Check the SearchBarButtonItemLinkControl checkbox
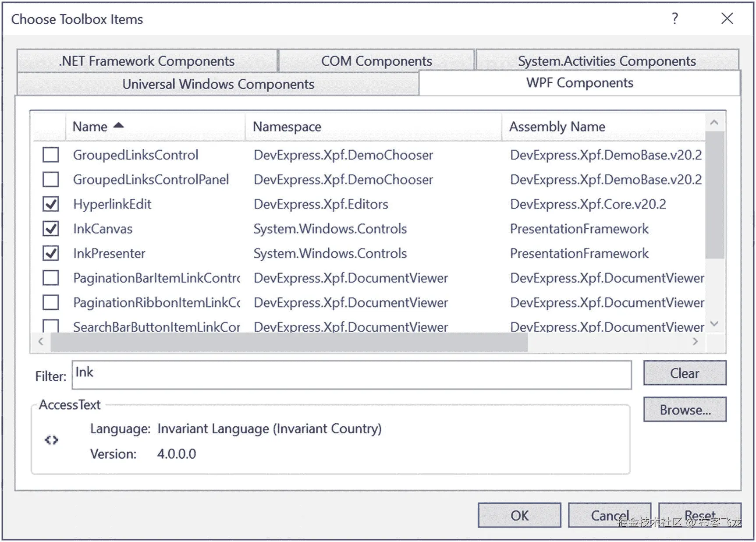 (x=51, y=326)
